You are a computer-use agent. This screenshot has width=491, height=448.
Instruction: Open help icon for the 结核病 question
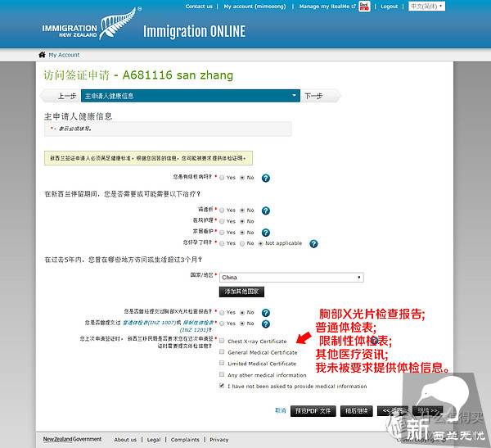coord(265,178)
